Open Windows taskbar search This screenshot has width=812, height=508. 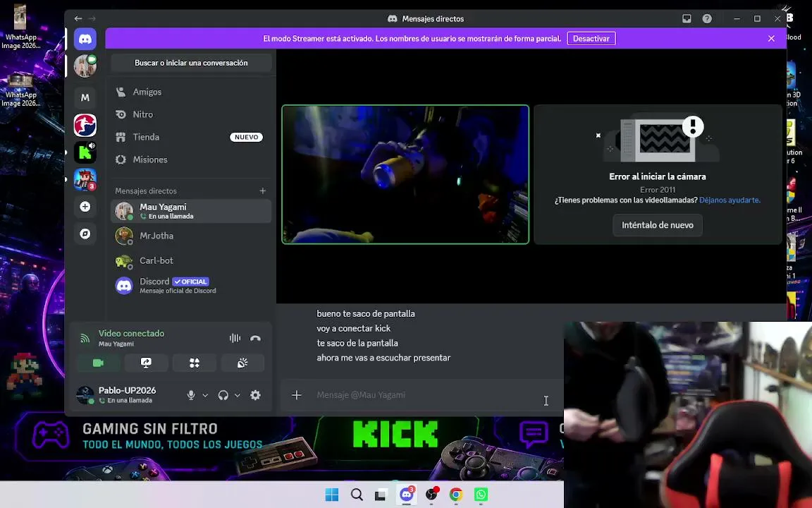356,495
